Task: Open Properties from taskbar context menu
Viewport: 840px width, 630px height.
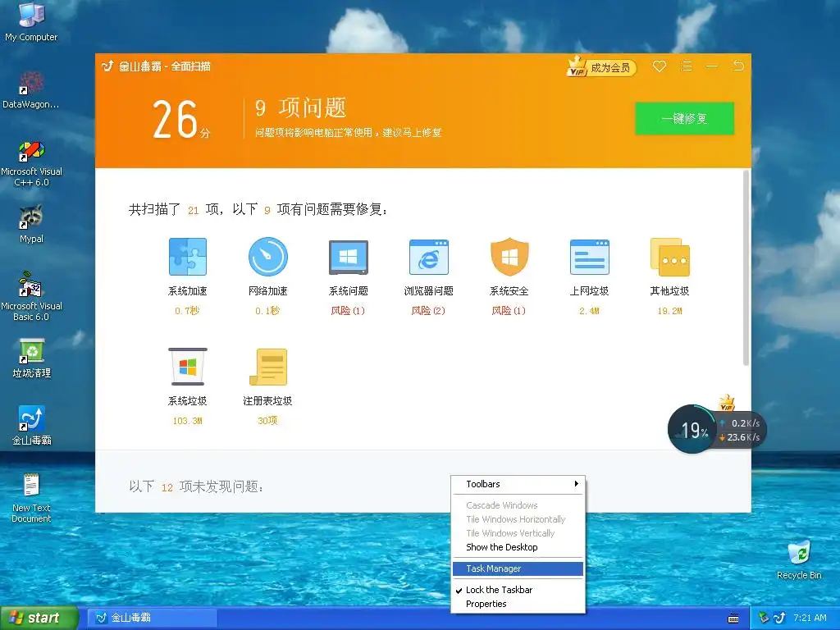Action: 518,604
